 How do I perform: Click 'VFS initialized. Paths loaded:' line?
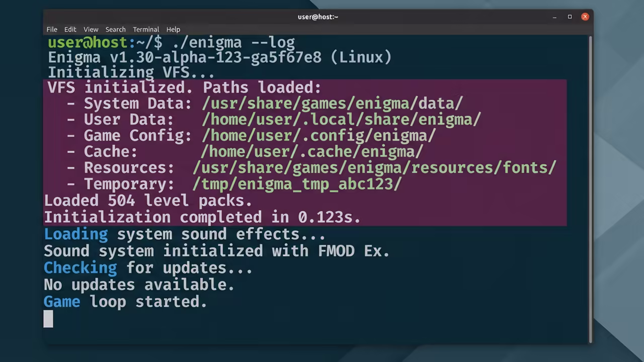click(184, 87)
